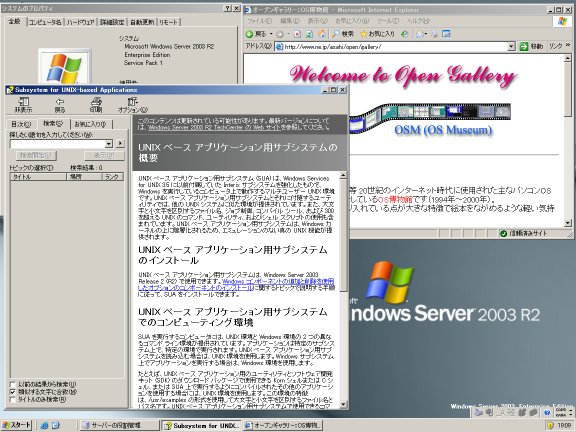Image resolution: width=576 pixels, height=432 pixels.
Task: Click the Refresh icon in Internet Explorer toolbar
Action: [x=309, y=34]
